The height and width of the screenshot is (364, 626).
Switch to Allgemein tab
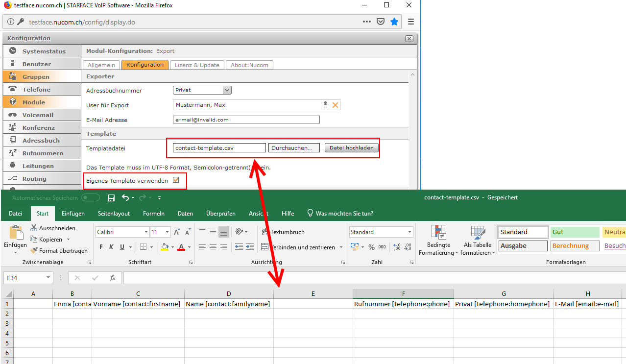pos(101,65)
